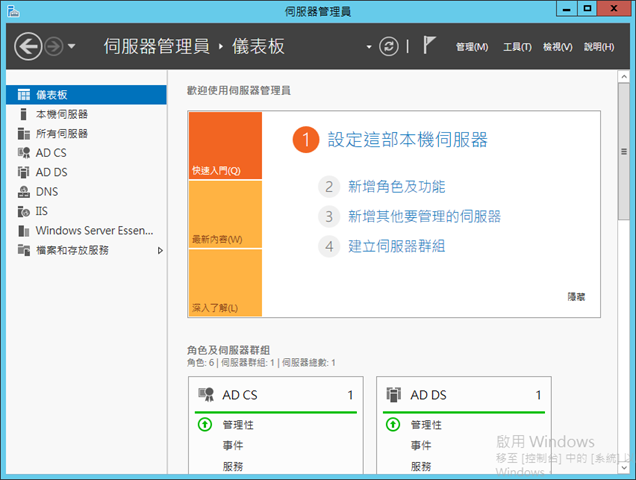Select the 最新內容(W) tile
Viewport: 636px width, 480px height.
[226, 214]
